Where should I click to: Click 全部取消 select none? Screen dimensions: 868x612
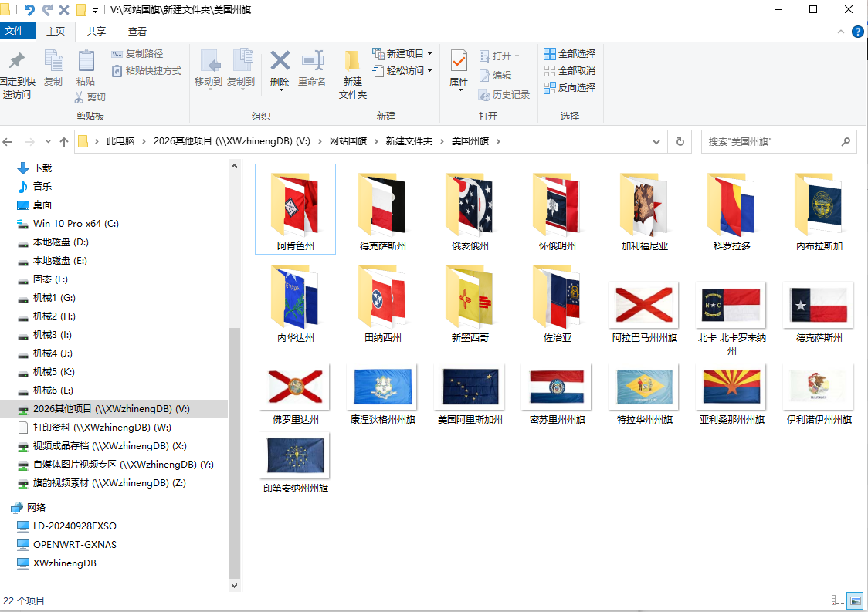coord(570,71)
